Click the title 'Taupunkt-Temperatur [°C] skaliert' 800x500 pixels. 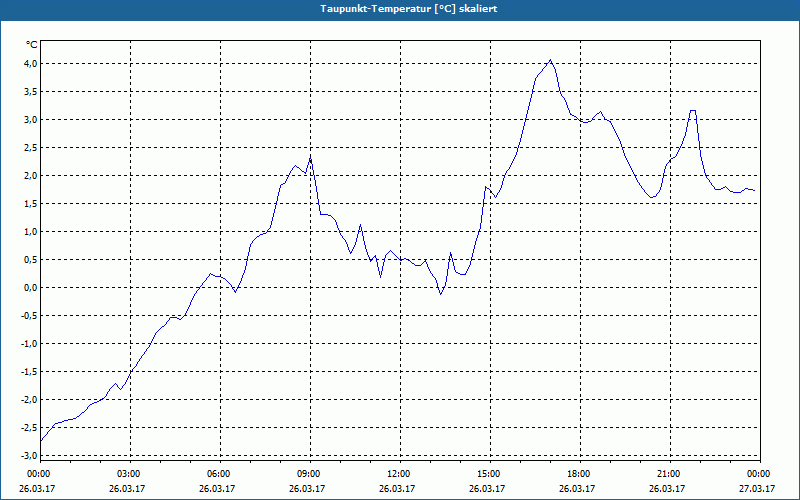click(409, 9)
